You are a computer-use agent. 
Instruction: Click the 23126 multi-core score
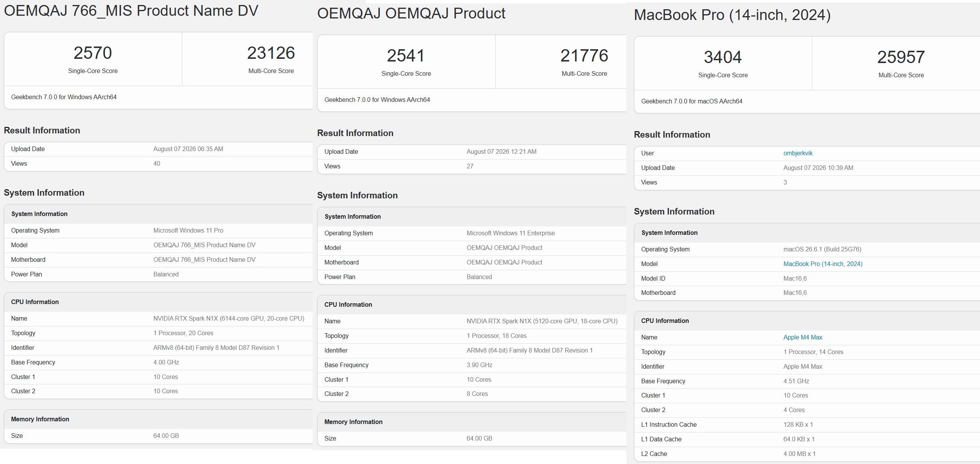click(x=271, y=53)
